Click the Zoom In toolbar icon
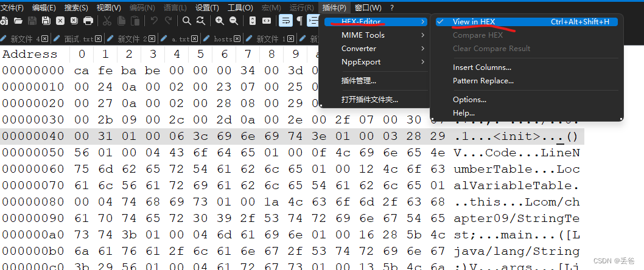 click(x=220, y=21)
